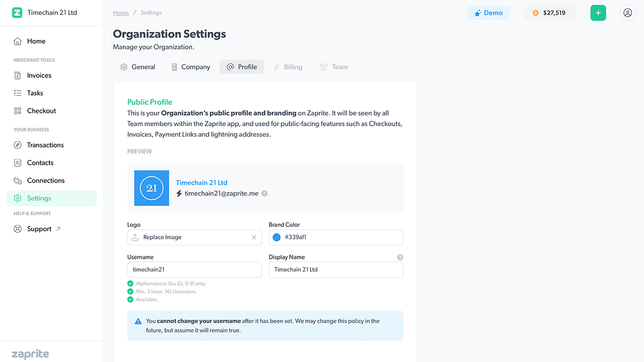Open Checkout in the sidebar
Viewport: 644px width, 362px height.
click(52, 111)
